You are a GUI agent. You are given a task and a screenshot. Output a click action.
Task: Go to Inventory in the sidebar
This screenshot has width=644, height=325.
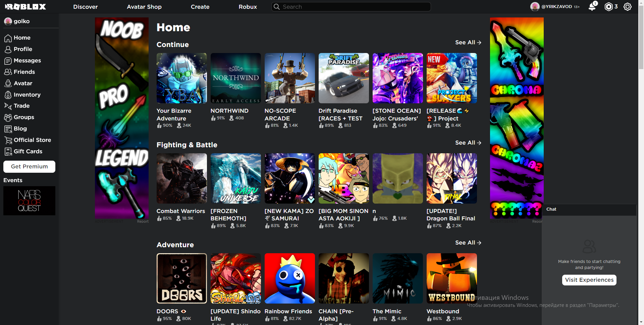click(x=27, y=95)
